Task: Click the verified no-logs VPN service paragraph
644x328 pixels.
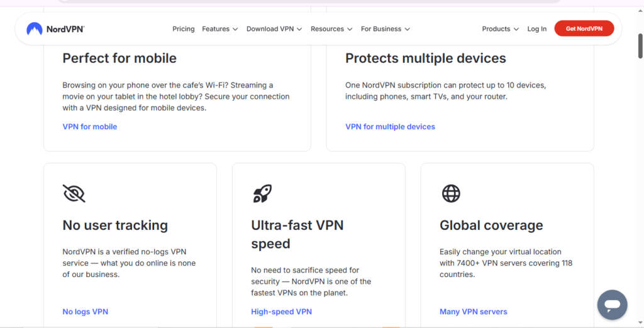Action: [x=129, y=263]
